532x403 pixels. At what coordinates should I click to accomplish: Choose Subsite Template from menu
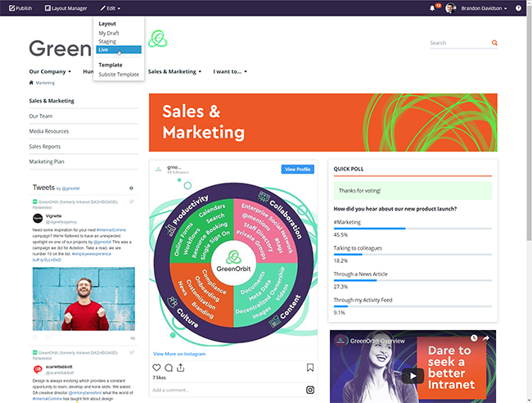click(119, 75)
